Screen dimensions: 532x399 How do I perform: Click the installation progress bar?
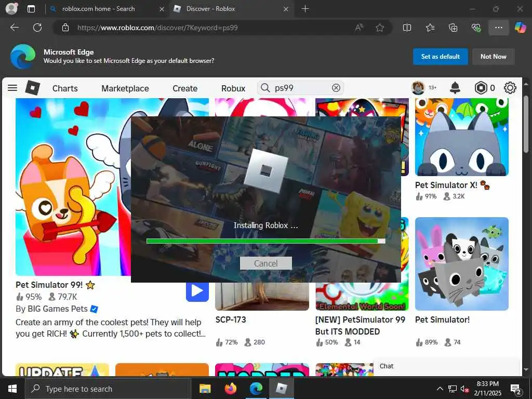(x=265, y=241)
